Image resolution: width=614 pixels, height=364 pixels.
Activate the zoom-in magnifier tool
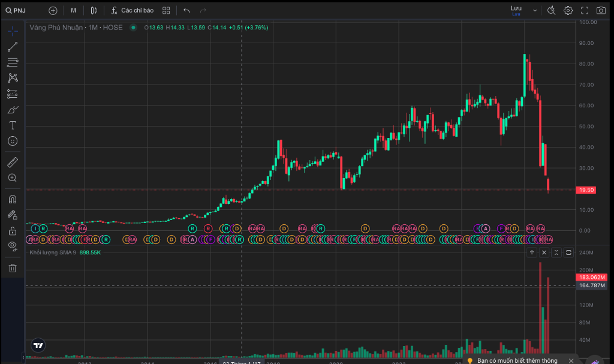point(13,178)
